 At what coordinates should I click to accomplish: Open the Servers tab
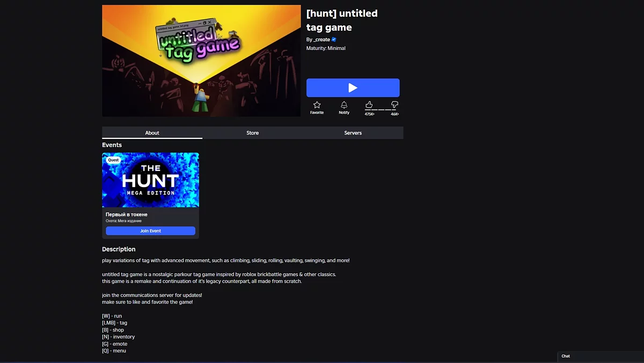pyautogui.click(x=353, y=132)
